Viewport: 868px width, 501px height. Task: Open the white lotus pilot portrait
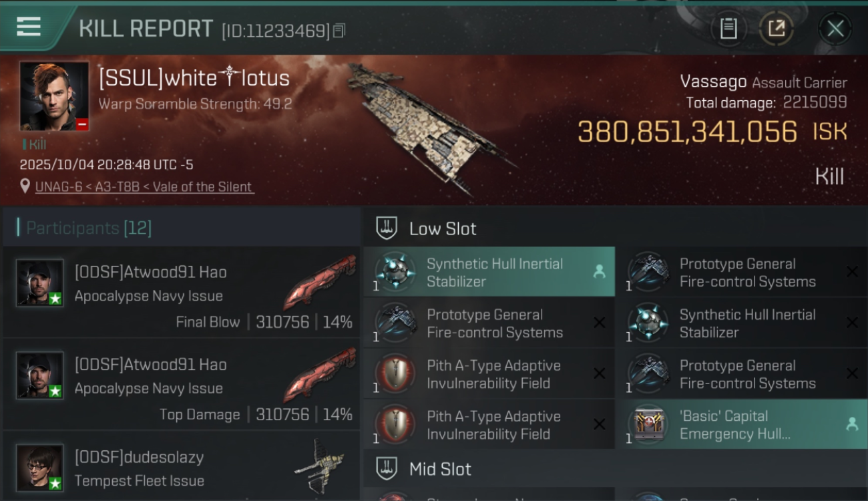54,96
